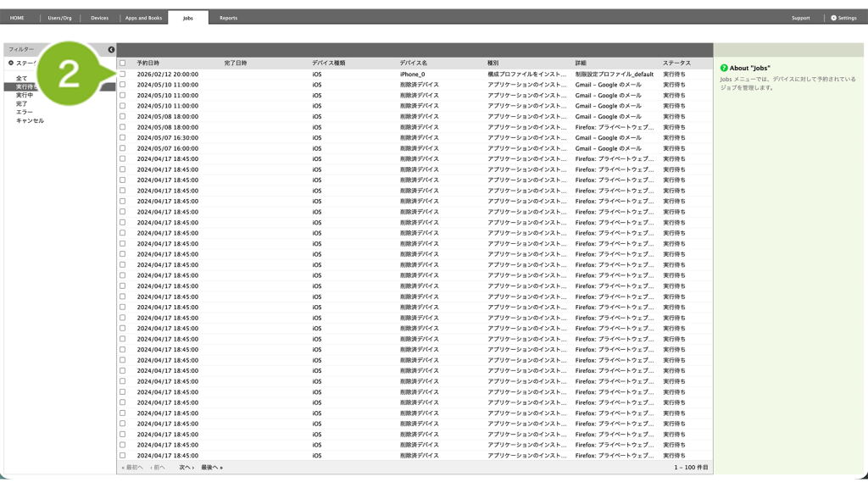The image size is (868, 488).
Task: Open the Users/Org tab
Action: tap(59, 18)
